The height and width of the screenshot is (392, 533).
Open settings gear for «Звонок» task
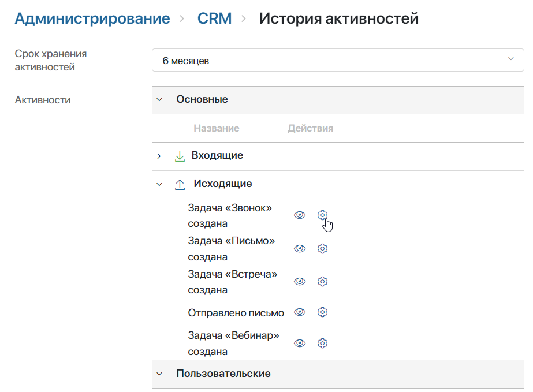(322, 215)
